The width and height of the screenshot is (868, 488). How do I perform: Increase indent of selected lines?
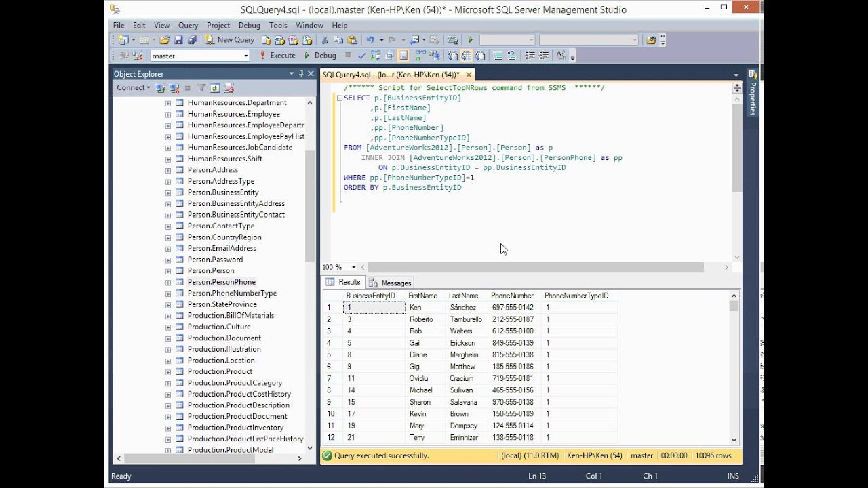[544, 56]
